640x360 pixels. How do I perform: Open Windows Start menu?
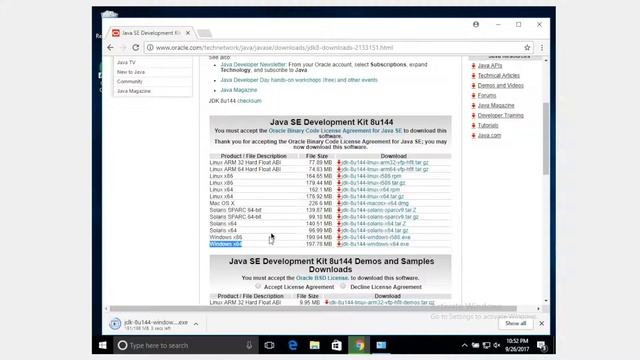[102, 345]
